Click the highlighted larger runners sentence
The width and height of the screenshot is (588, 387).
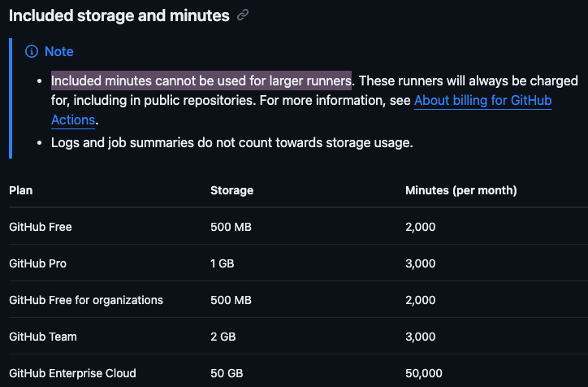tap(201, 80)
